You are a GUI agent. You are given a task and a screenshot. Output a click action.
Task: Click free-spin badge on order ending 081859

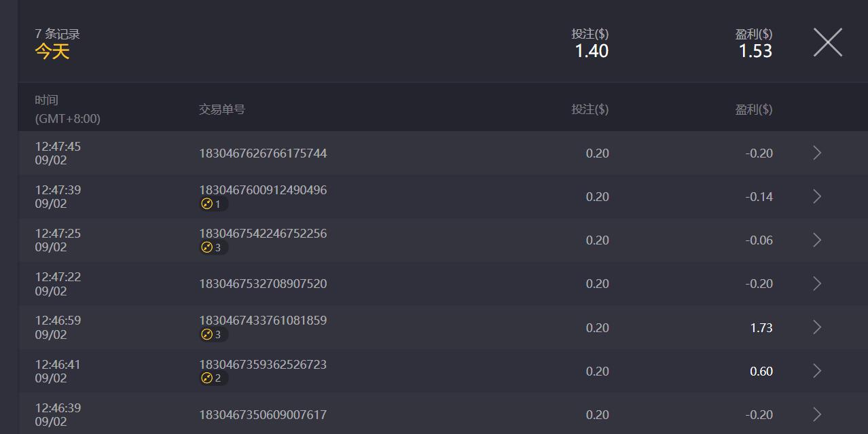pos(213,334)
